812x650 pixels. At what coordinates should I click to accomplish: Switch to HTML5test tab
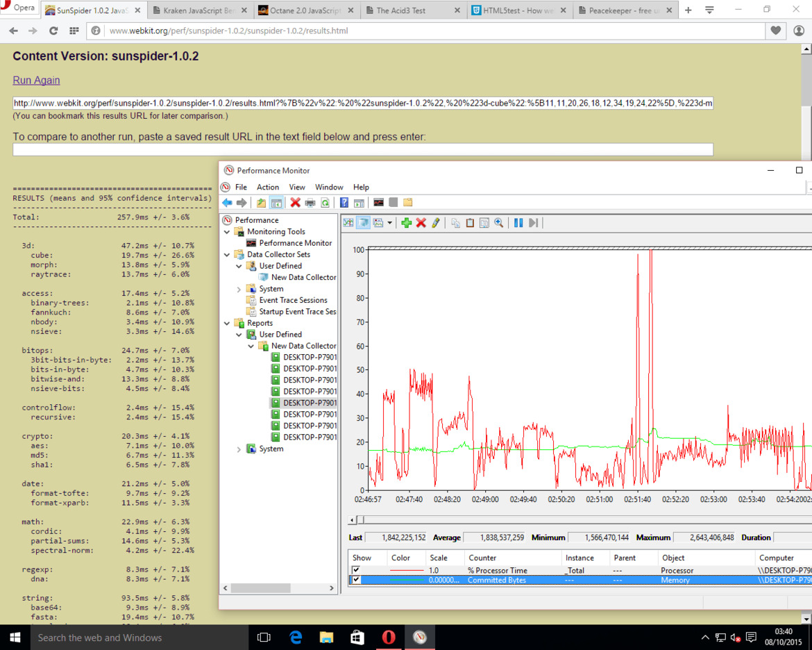point(519,10)
